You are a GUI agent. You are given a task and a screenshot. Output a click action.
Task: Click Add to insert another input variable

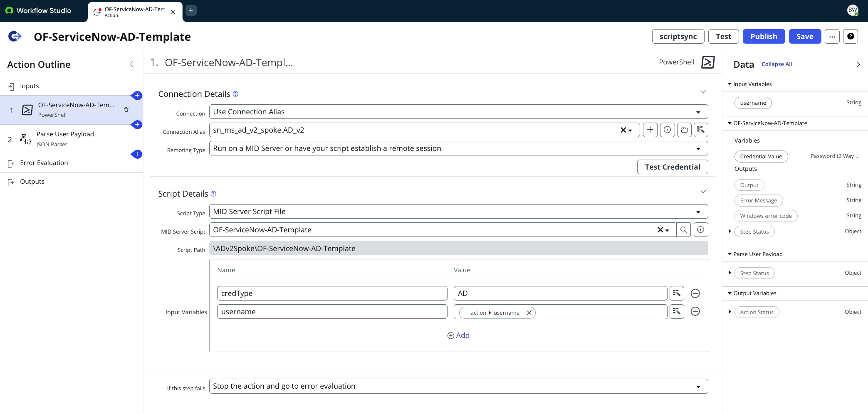458,335
